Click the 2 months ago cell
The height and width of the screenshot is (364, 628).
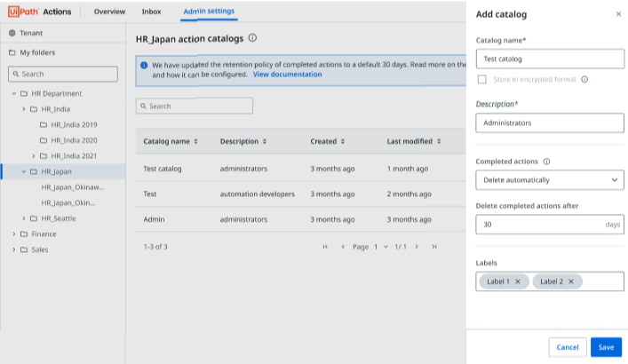tap(409, 194)
